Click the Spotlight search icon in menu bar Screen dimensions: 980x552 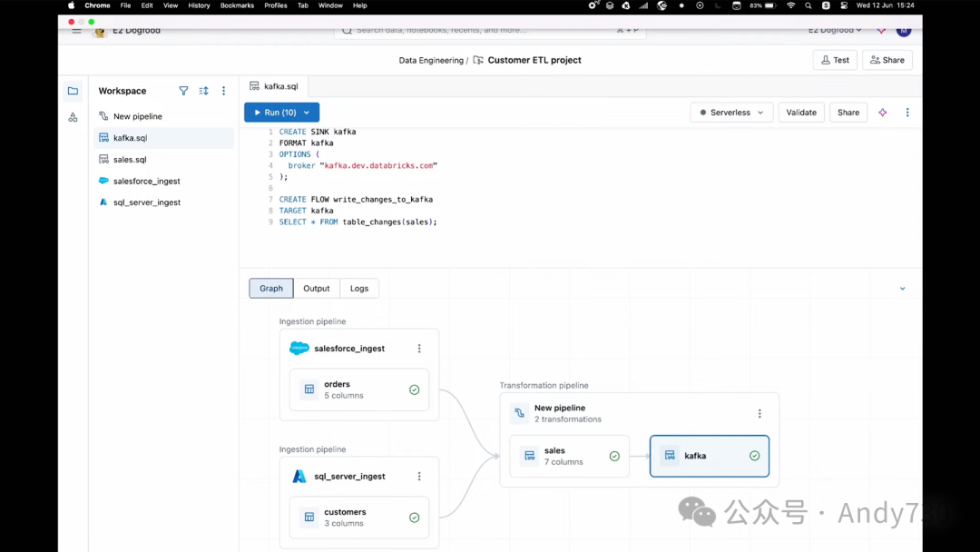(808, 5)
